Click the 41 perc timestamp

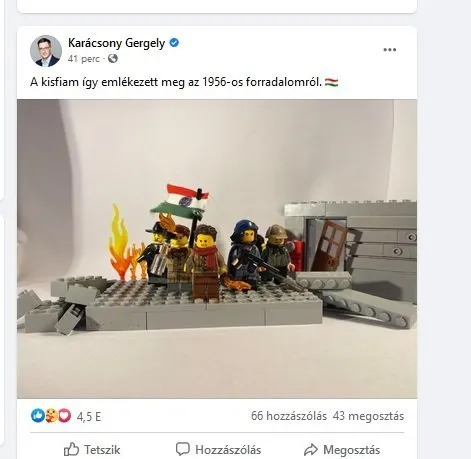click(x=84, y=59)
